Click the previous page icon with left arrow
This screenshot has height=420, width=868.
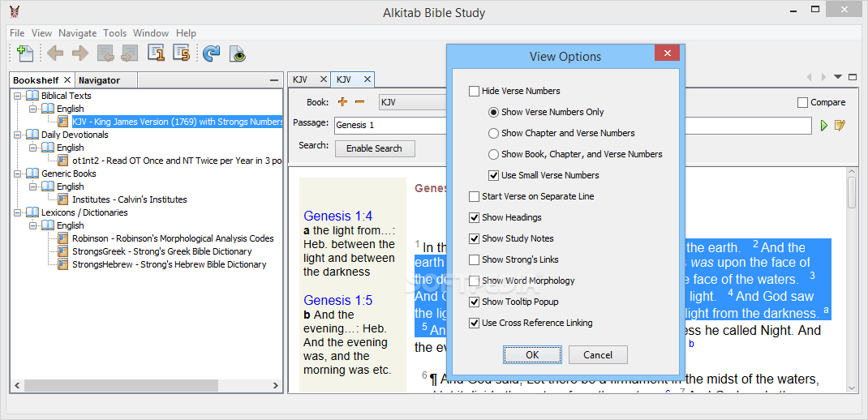pos(105,54)
